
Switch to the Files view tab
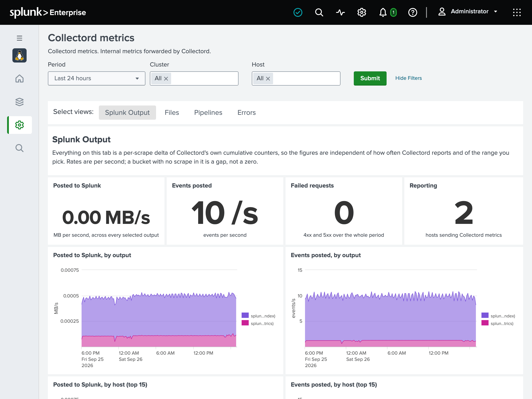(x=172, y=112)
